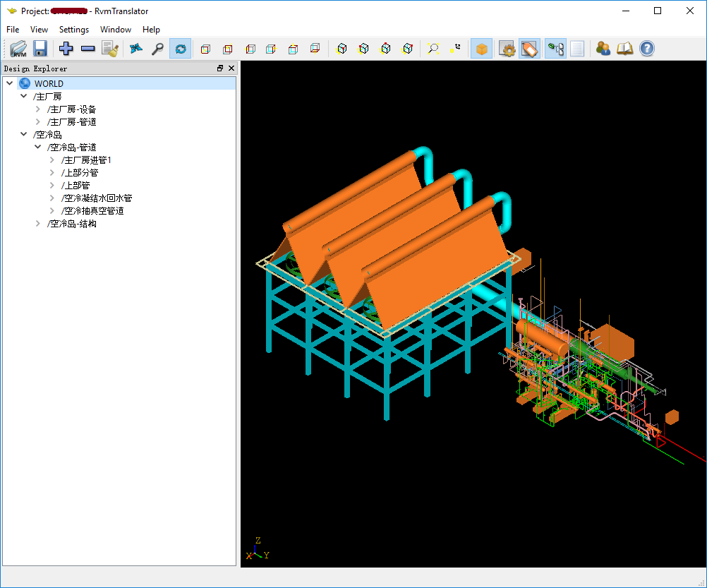Click the blue plus add icon

coord(66,49)
